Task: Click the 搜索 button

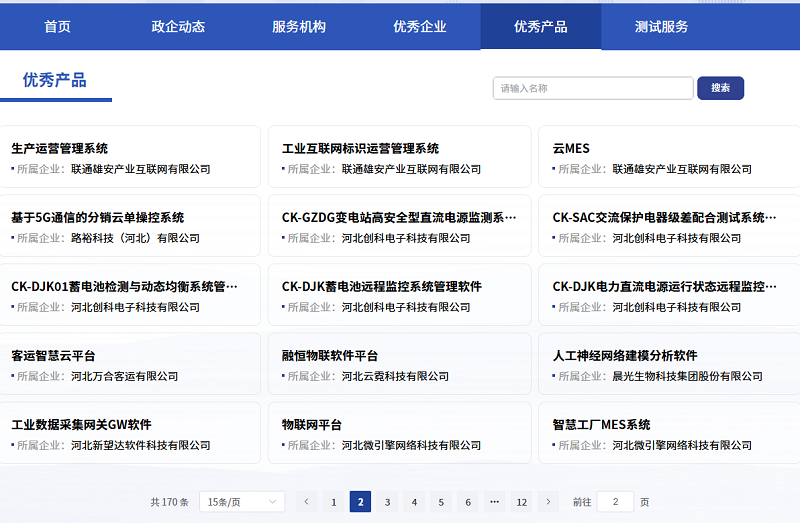Action: point(720,88)
